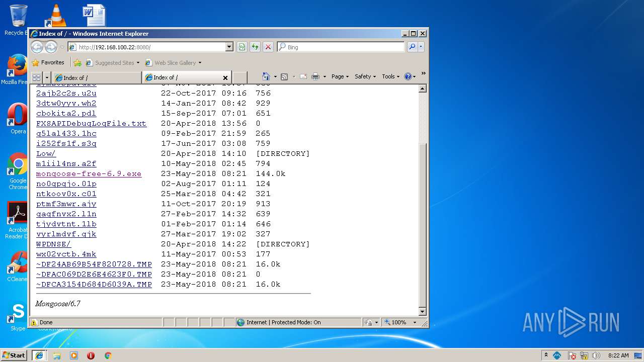
Task: Open the Favorites star button
Action: 48,63
